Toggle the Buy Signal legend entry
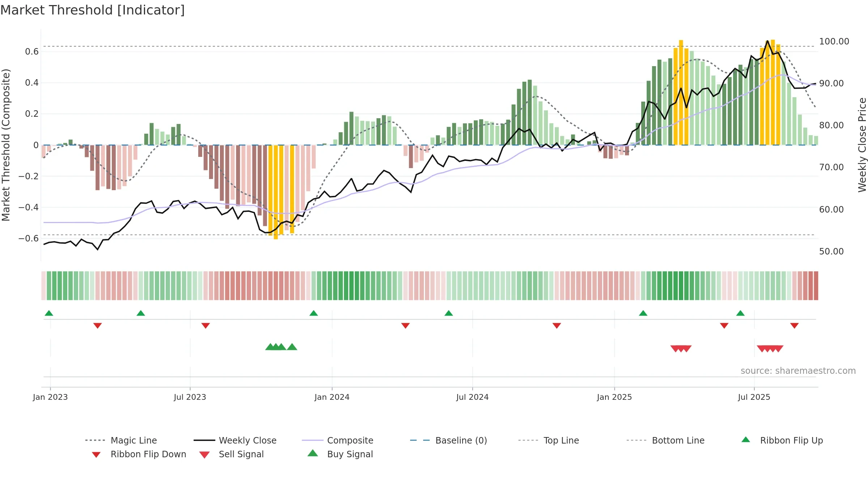868x488 pixels. (x=340, y=454)
